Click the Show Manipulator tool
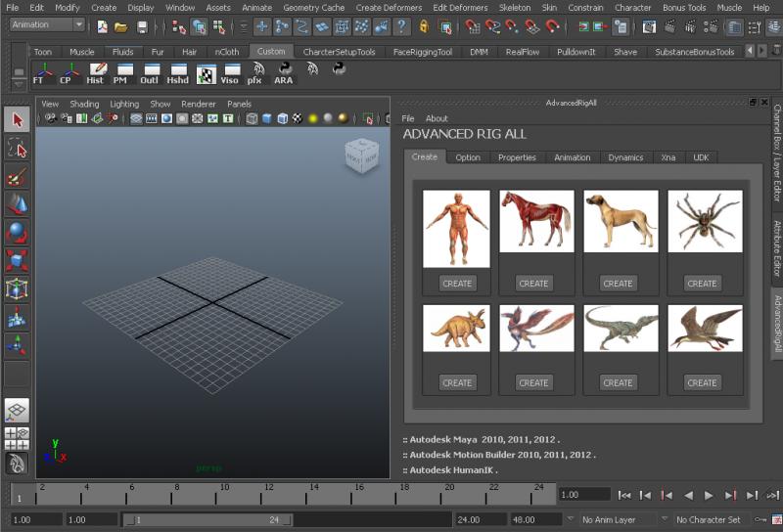This screenshot has width=783, height=532. click(x=17, y=344)
